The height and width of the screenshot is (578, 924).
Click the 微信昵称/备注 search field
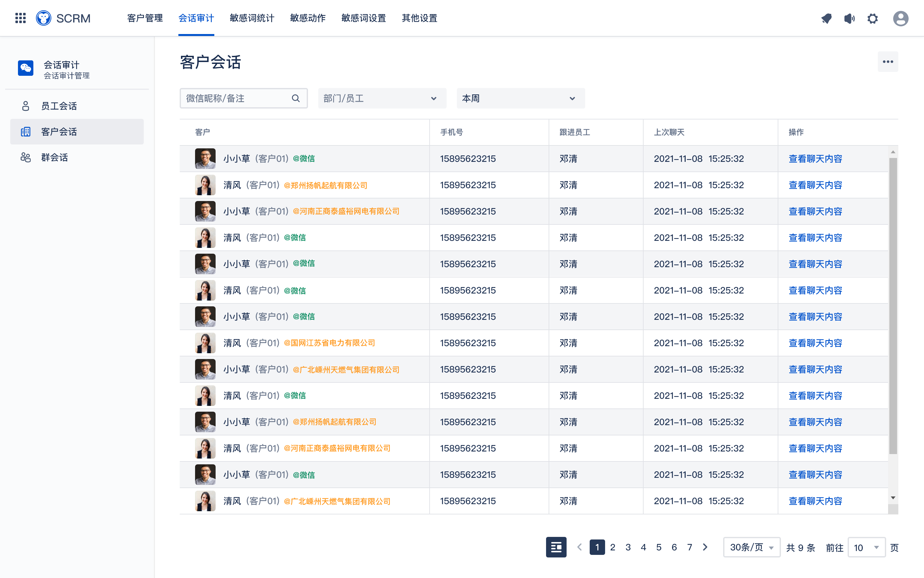click(244, 98)
